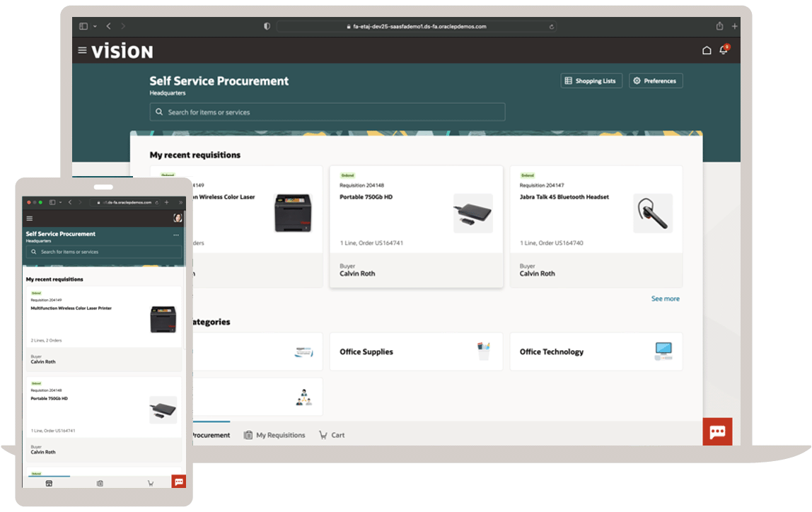Open Shopping Lists
Image resolution: width=812 pixels, height=512 pixels.
point(591,81)
